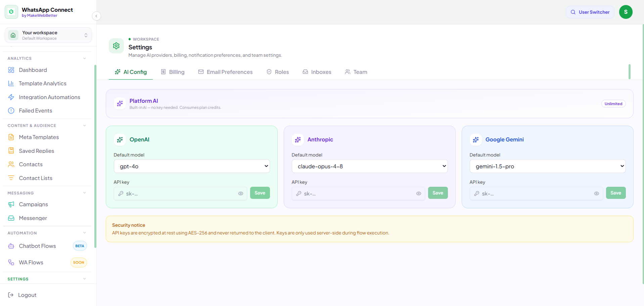The image size is (644, 306).
Task: Show the OpenAI API key with eye icon
Action: 241,193
